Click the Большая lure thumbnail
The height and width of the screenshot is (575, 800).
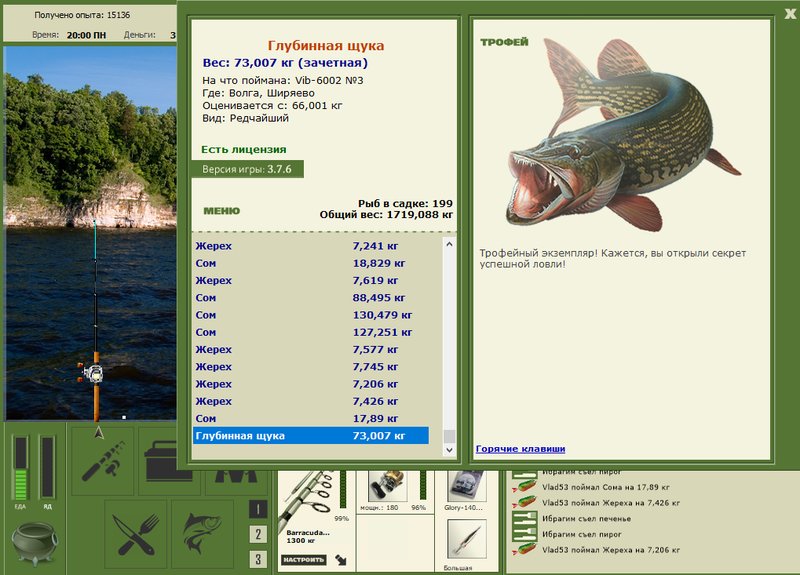click(466, 540)
